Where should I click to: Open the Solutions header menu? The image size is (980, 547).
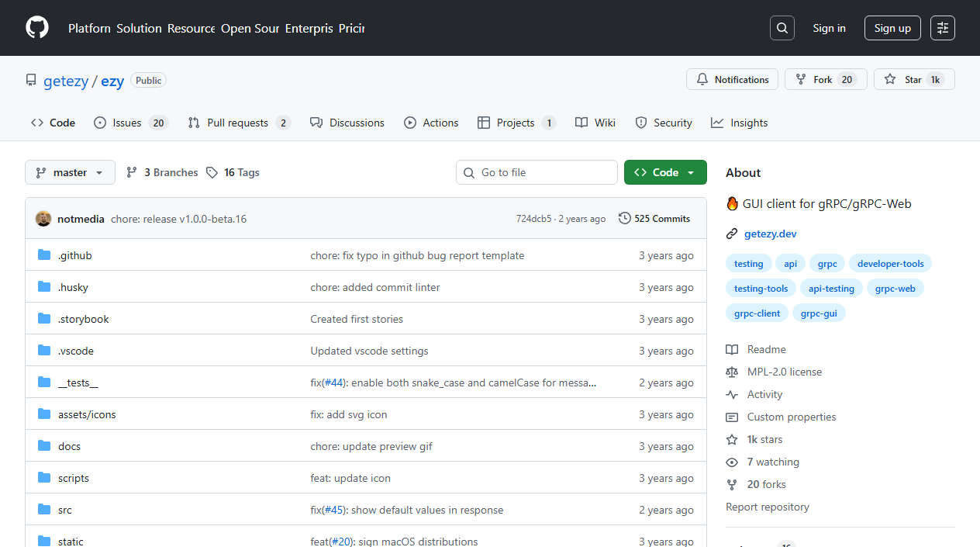click(x=139, y=28)
